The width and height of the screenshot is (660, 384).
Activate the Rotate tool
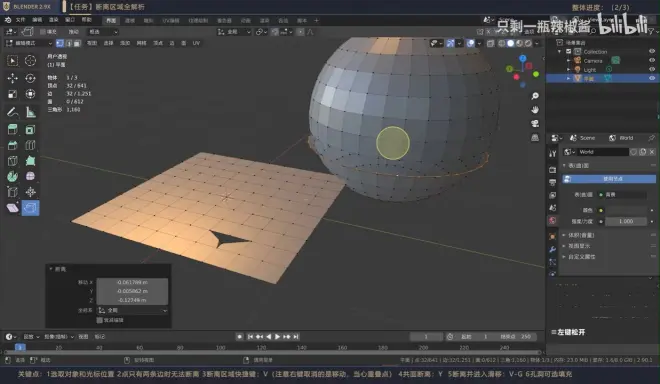click(x=30, y=78)
